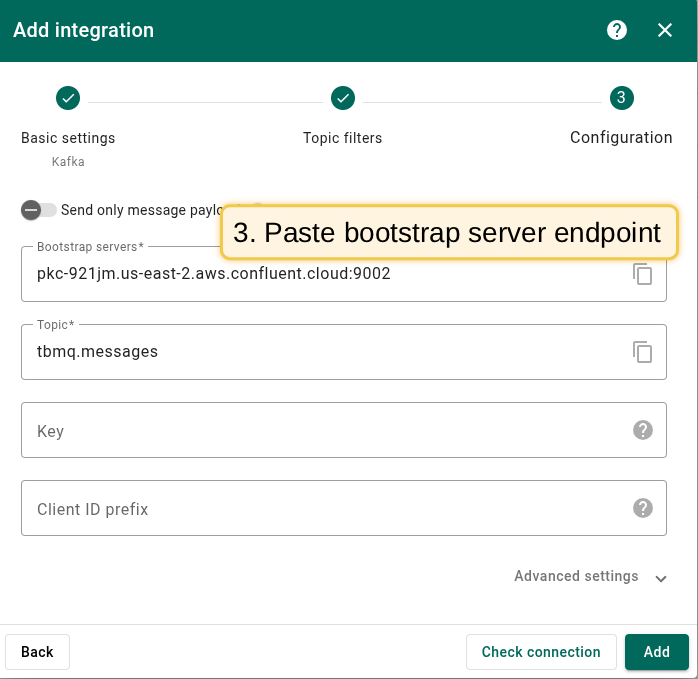The height and width of the screenshot is (679, 698).
Task: Click the chevron beside Advanced settings
Action: point(660,578)
